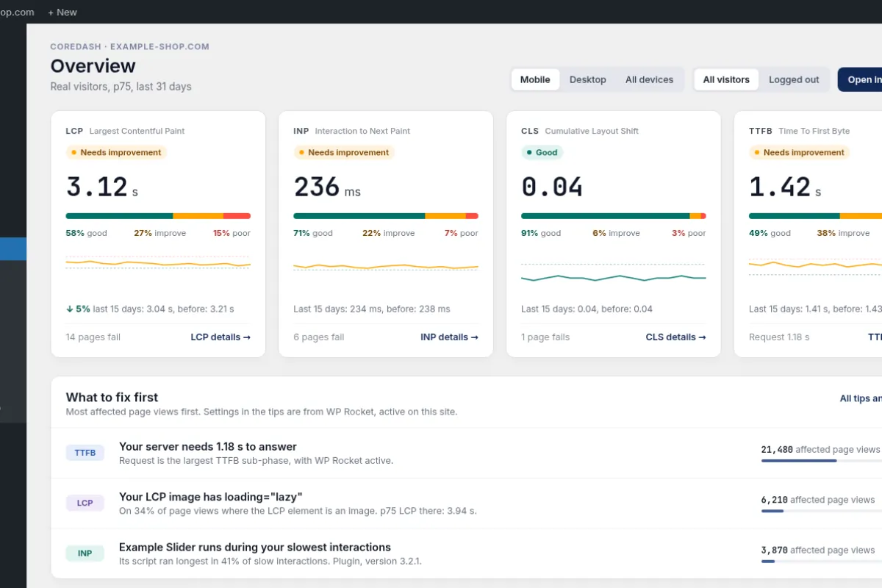Image resolution: width=882 pixels, height=588 pixels.
Task: Click 'Request 1.18 s' text in TTFB card
Action: (779, 337)
